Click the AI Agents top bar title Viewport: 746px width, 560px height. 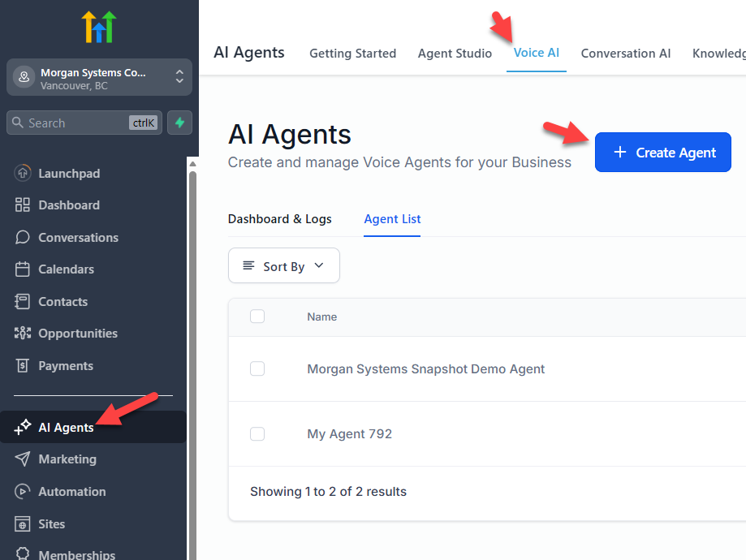249,52
